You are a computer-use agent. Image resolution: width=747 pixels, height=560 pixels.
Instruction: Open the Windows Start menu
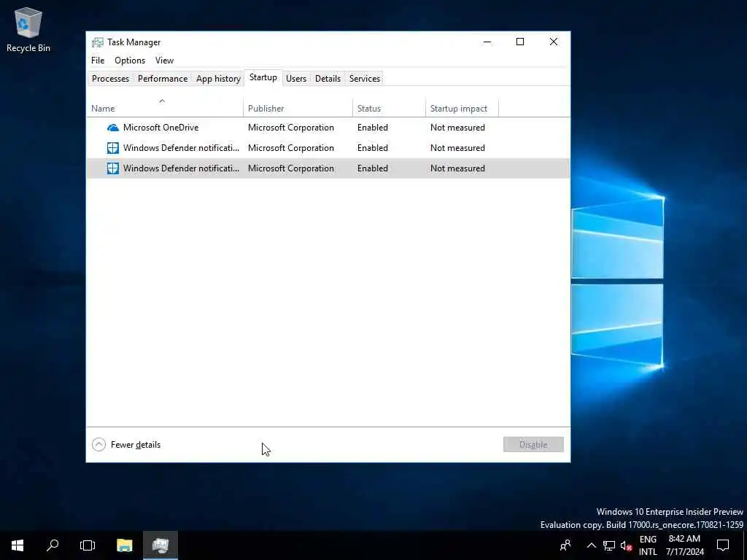pos(18,545)
